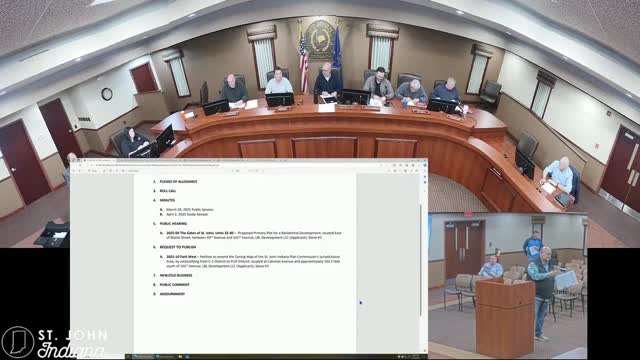Click the 'ROLL CALL' agenda heading
The height and width of the screenshot is (360, 640).
[168, 191]
